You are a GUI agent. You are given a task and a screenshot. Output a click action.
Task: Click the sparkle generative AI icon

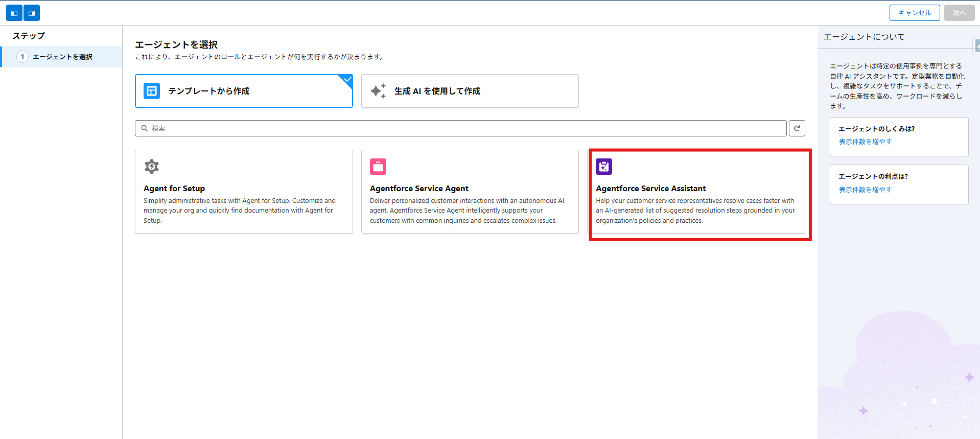378,91
